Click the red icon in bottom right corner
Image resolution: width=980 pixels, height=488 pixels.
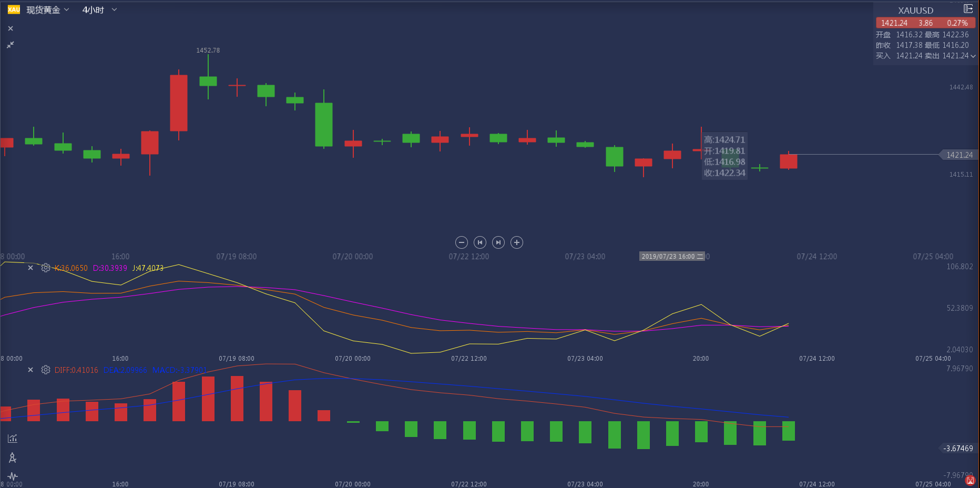point(971,480)
